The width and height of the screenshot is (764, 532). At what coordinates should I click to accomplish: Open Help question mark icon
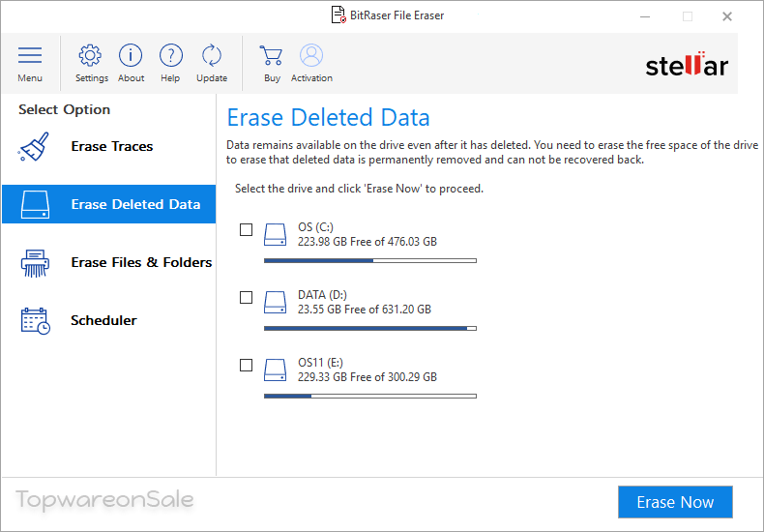pos(170,55)
